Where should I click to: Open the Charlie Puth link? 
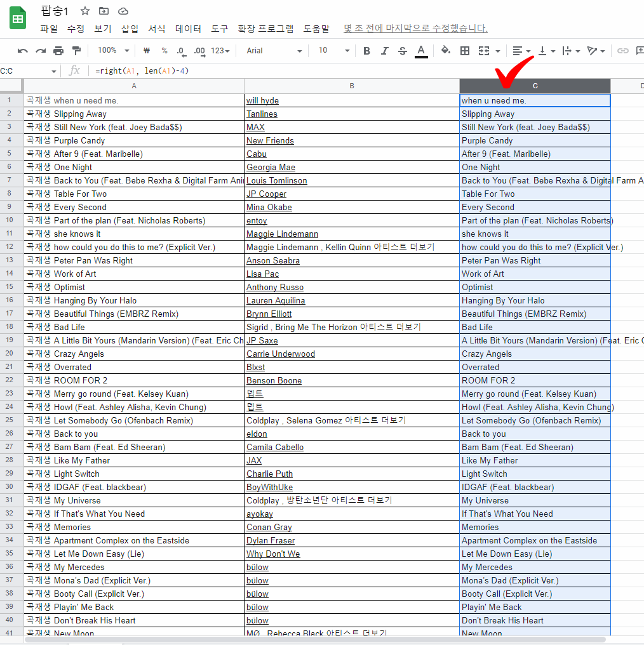tap(269, 474)
